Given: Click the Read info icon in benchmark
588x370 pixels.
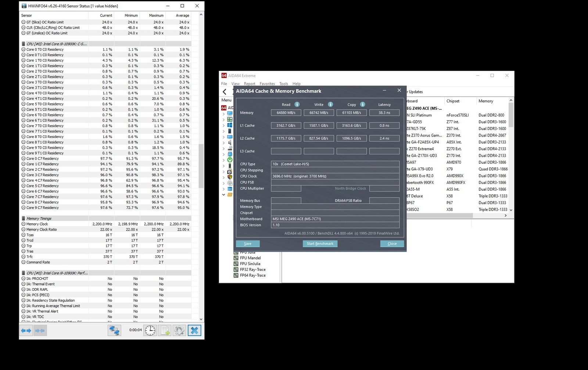Looking at the screenshot, I should (297, 104).
